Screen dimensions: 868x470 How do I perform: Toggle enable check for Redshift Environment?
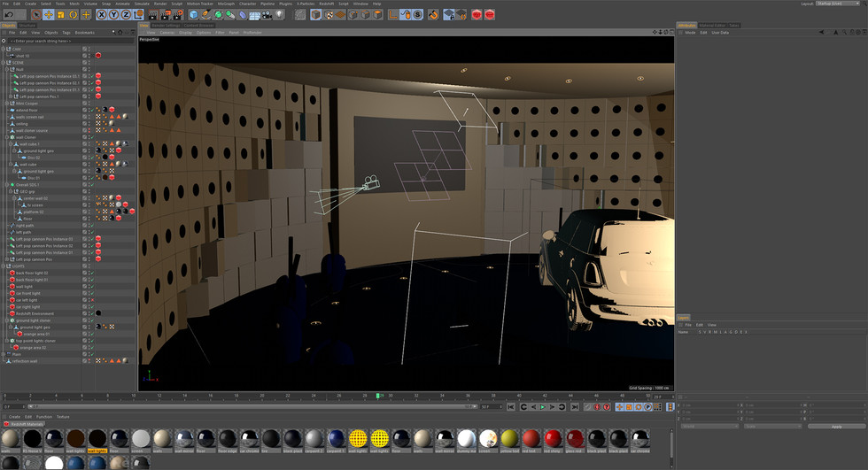92,313
